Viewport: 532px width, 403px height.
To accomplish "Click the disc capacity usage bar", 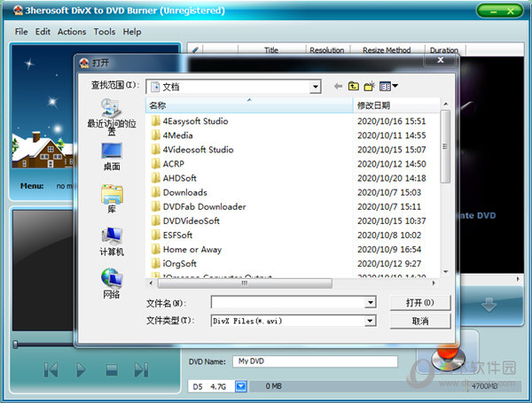I will coord(385,386).
